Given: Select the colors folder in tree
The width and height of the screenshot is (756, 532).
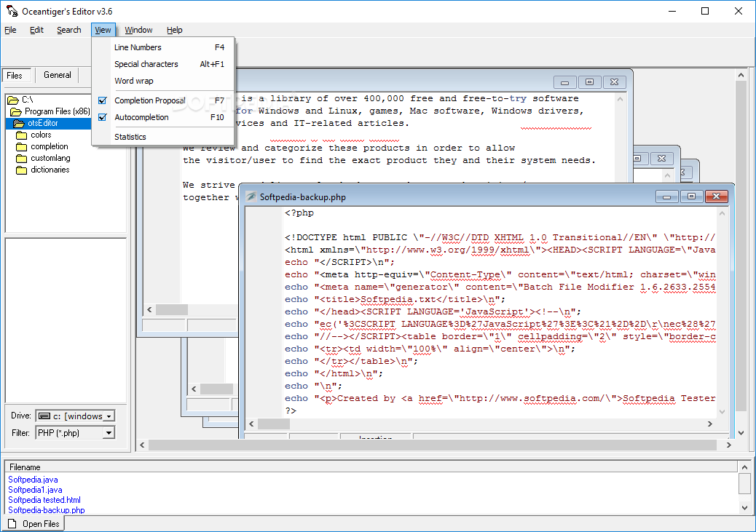Looking at the screenshot, I should pyautogui.click(x=41, y=135).
